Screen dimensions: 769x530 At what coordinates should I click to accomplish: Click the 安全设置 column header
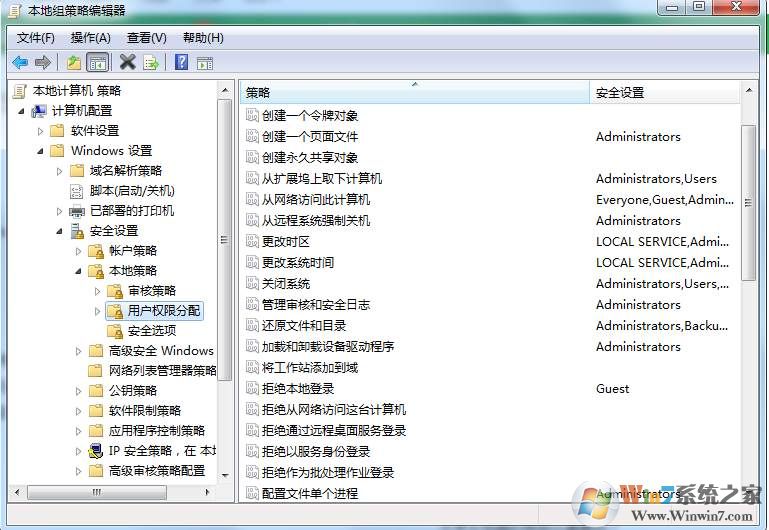[x=665, y=92]
